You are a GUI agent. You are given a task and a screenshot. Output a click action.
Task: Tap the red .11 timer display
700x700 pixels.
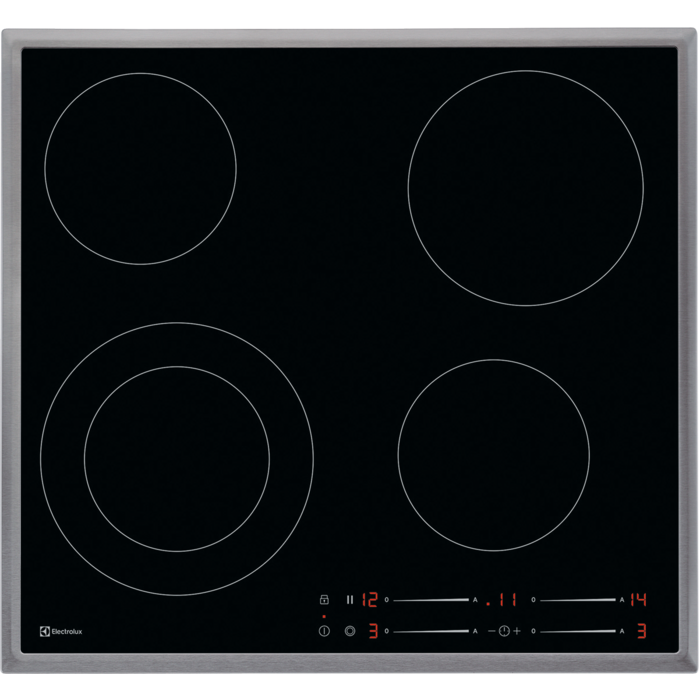502,600
